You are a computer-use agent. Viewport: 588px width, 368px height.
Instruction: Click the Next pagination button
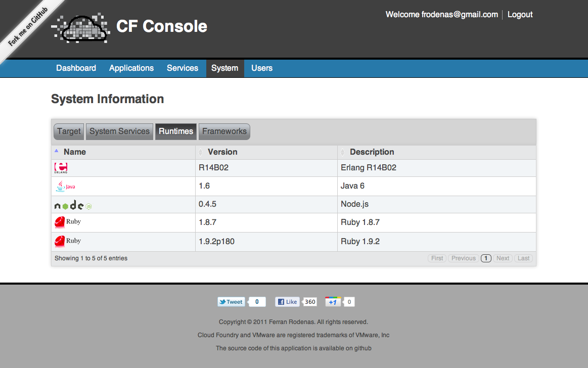click(x=503, y=258)
